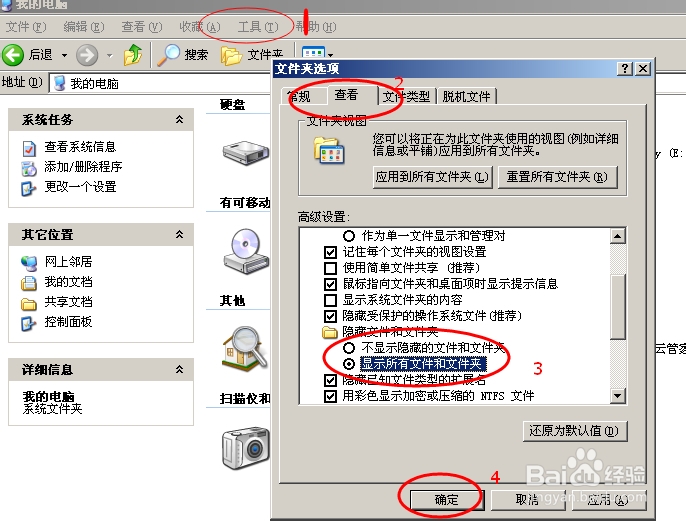This screenshot has height=521, width=686.
Task: Collapse the System Tasks panel
Action: 179,119
